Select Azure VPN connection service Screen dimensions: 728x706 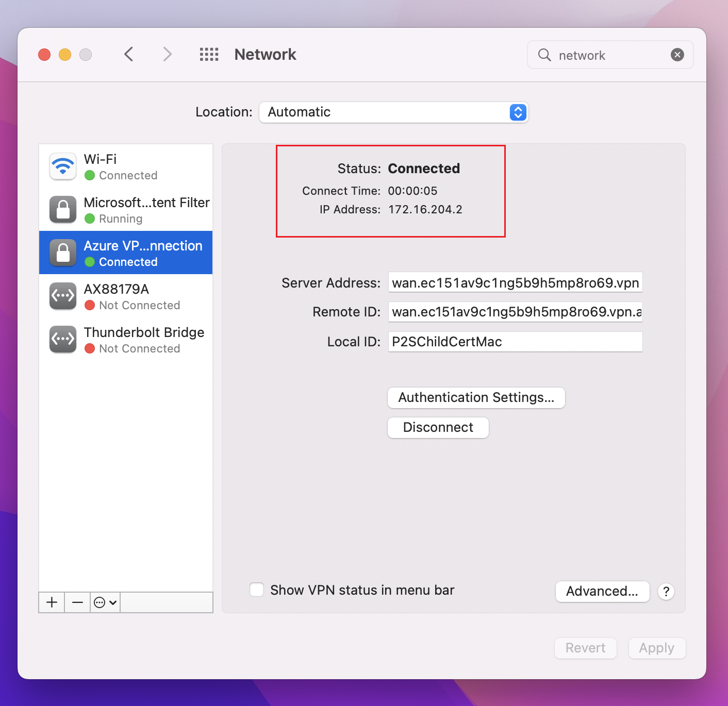click(126, 253)
